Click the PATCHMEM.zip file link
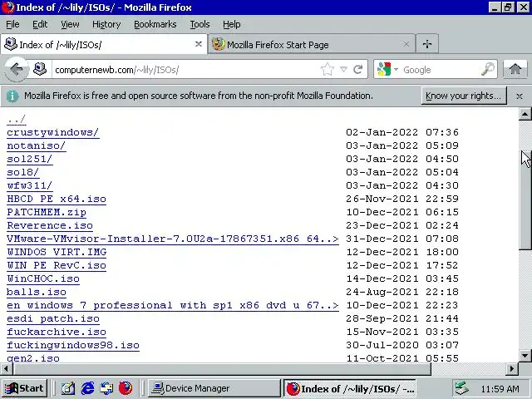Viewport: 532px width, 399px height. pos(47,212)
